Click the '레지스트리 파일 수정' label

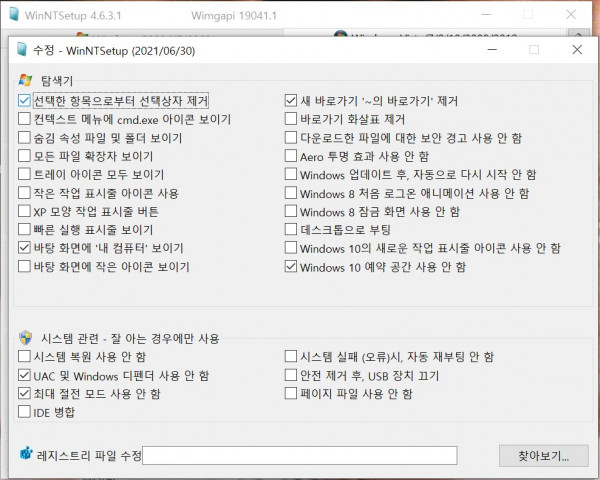pos(89,455)
